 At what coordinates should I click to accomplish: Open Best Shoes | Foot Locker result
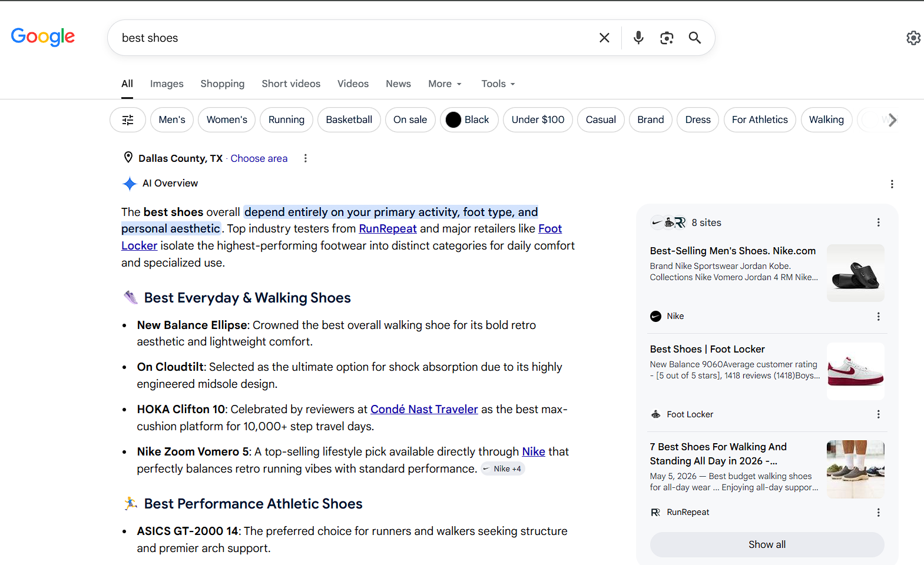point(707,349)
